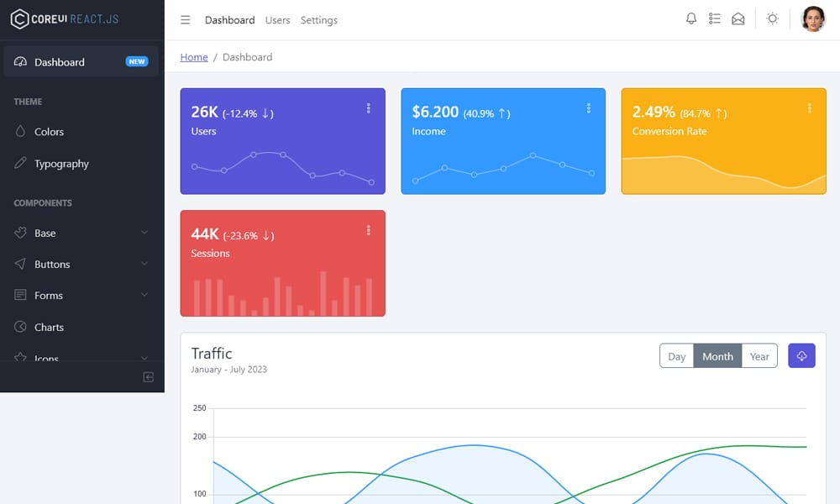
Task: Open the Settings tab in the header
Action: [x=318, y=20]
